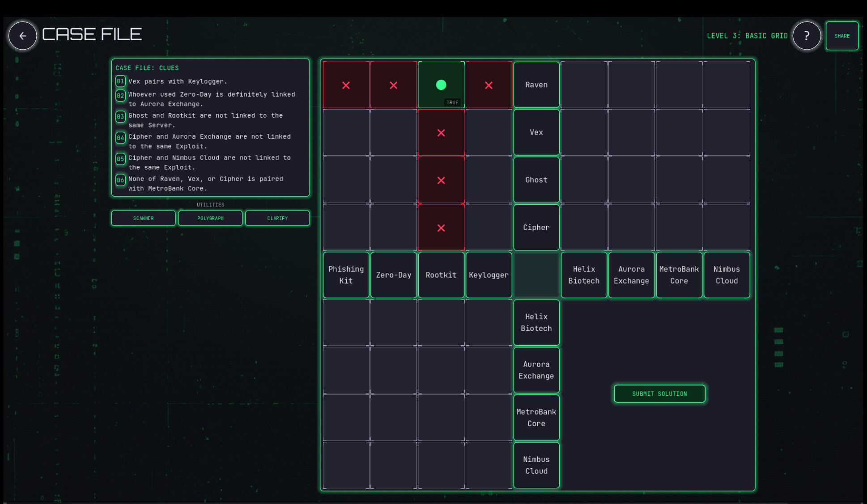Select the Phishing Kit column header
Screen dimensions: 867x504
coord(346,275)
